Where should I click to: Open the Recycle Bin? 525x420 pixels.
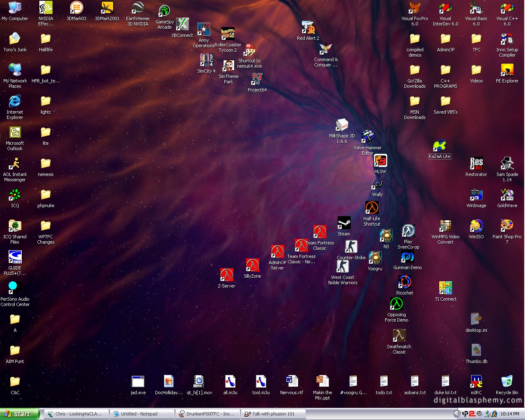click(507, 385)
